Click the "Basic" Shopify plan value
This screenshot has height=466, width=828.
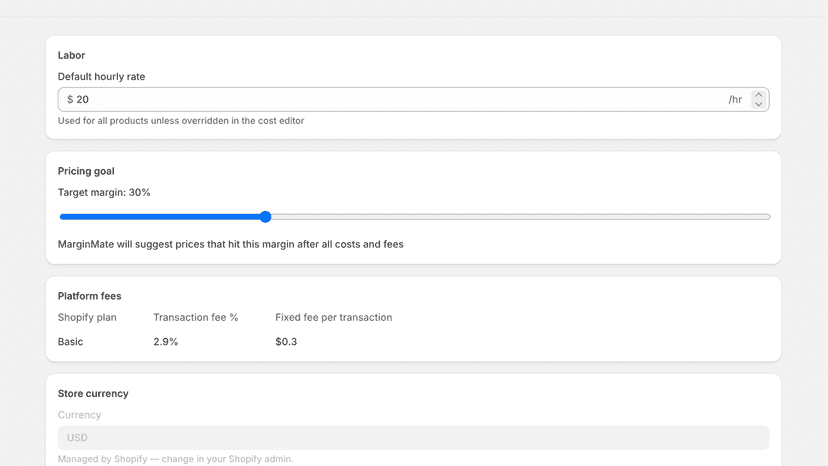70,342
